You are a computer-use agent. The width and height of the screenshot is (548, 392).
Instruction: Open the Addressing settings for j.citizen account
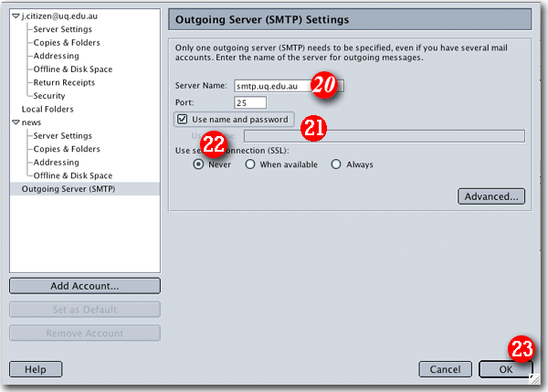pos(56,56)
